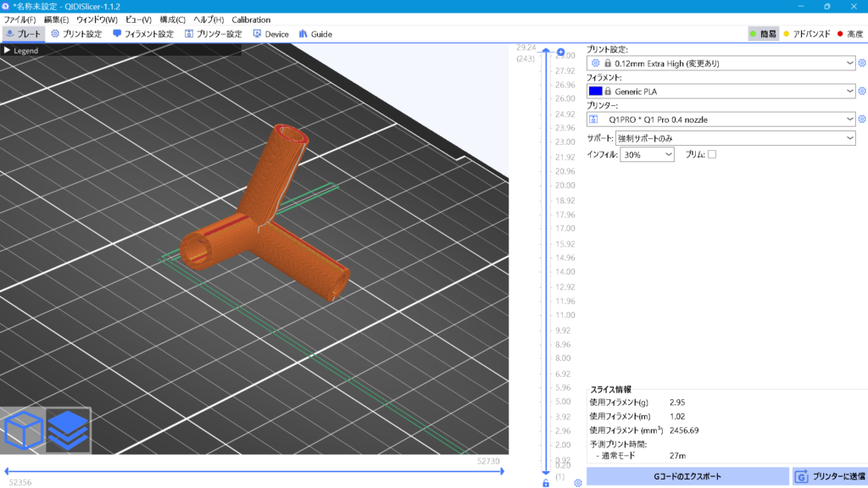Click gear icon at bottom of layer slider
This screenshot has width=868, height=488.
coord(577,483)
